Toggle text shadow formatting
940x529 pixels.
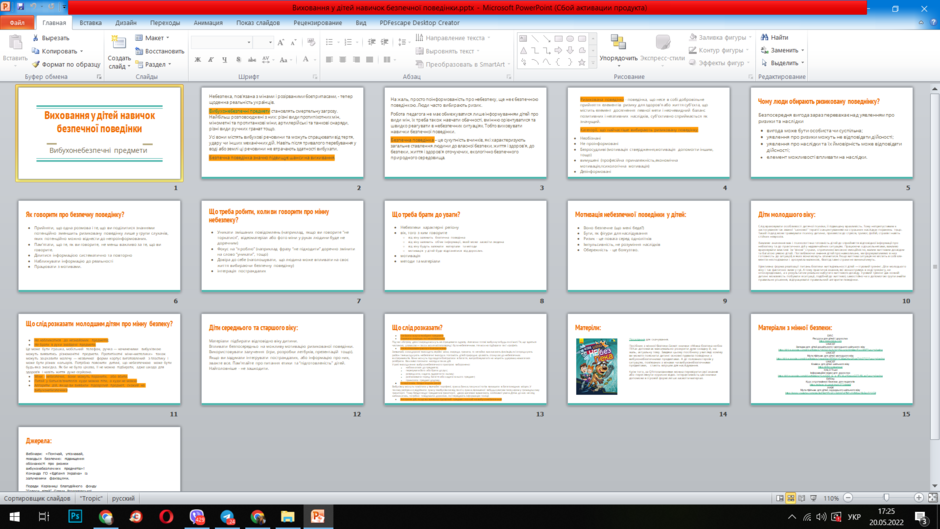[238, 60]
